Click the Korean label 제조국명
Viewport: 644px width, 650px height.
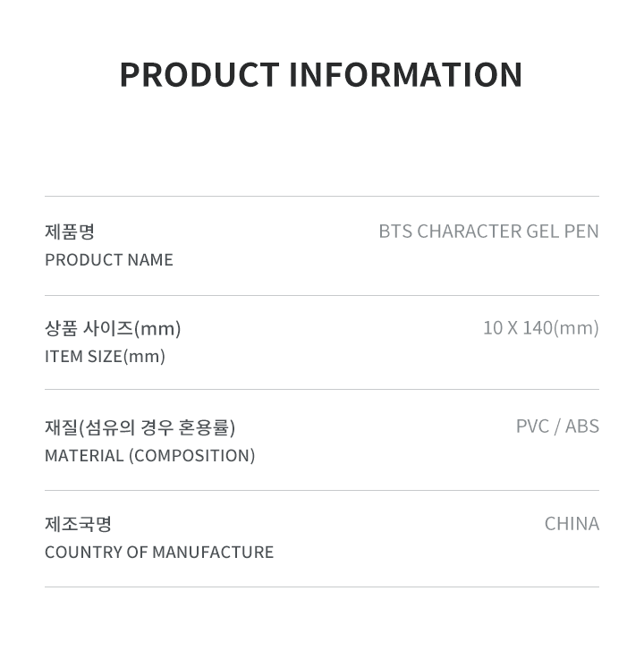click(x=78, y=524)
